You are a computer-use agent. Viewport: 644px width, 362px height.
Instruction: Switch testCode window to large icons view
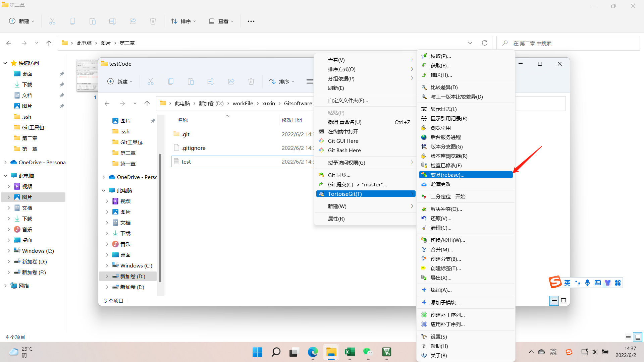[563, 301]
